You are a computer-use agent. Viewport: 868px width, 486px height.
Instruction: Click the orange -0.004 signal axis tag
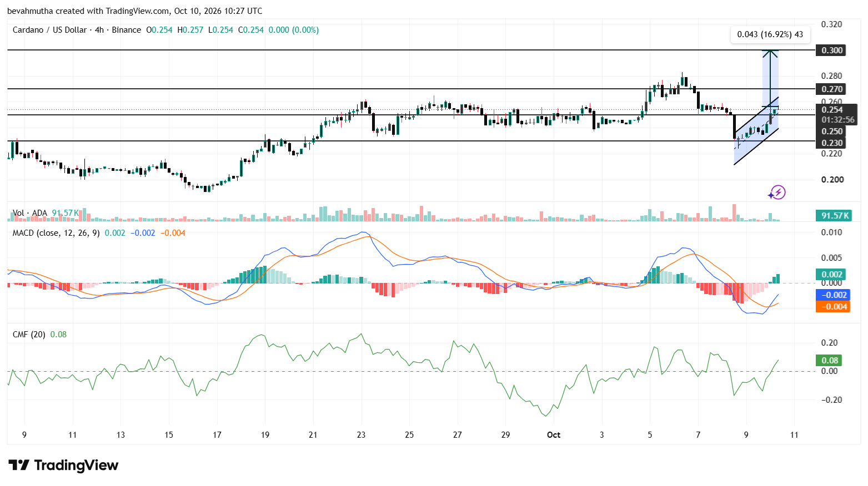click(833, 307)
